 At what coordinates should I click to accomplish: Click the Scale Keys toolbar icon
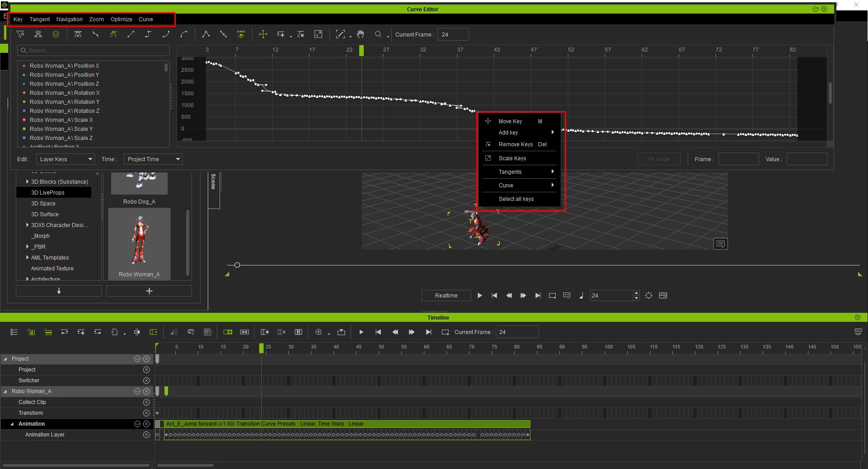tap(318, 34)
